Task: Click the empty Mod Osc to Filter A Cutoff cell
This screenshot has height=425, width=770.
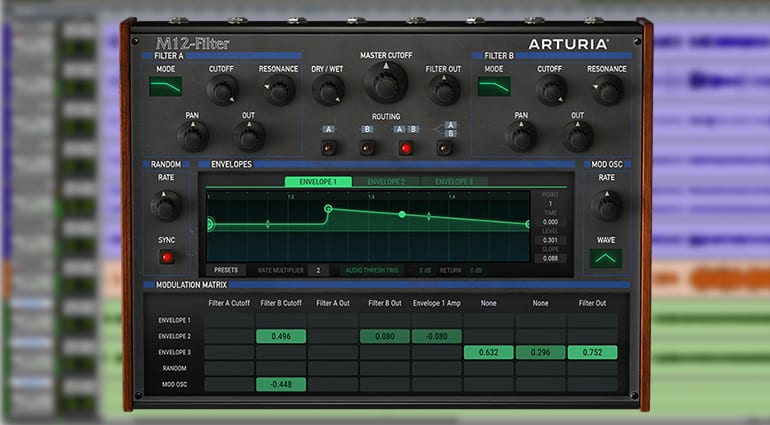Action: (x=229, y=384)
